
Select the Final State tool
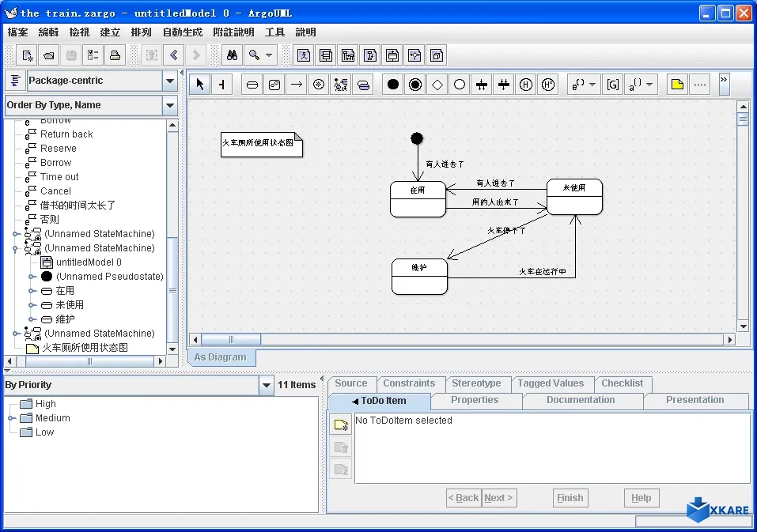[415, 85]
